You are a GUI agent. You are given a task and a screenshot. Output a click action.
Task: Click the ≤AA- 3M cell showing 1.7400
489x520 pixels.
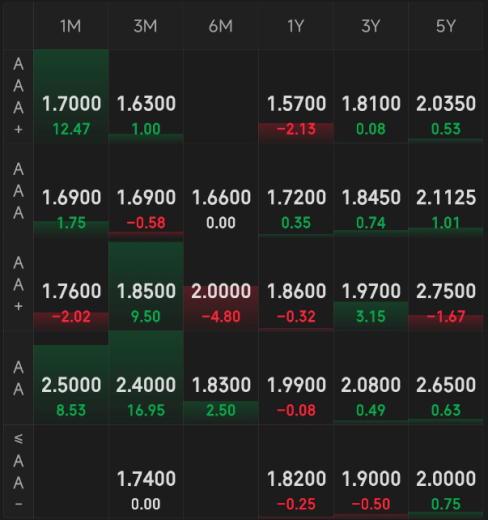click(146, 471)
